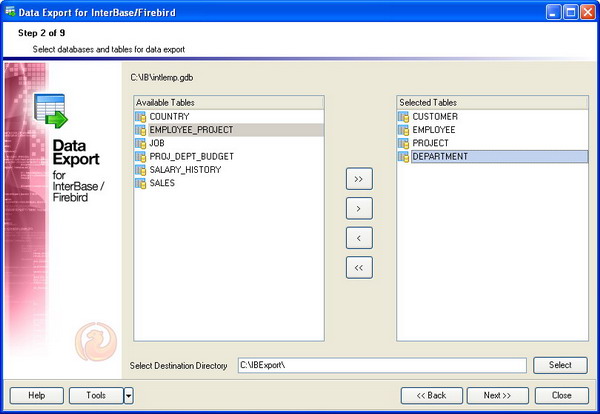Screen dimensions: 600x414
Task: Click the Available Tables column header
Action: (228, 103)
